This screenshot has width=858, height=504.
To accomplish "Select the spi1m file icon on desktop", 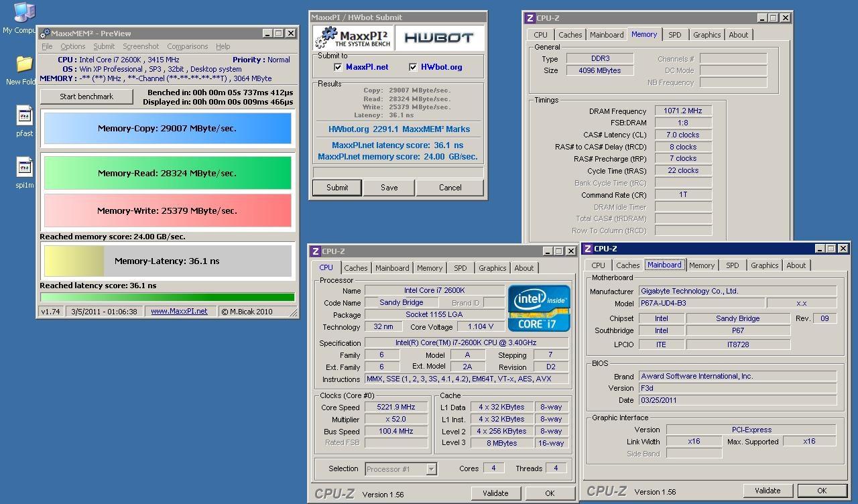I will 24,167.
